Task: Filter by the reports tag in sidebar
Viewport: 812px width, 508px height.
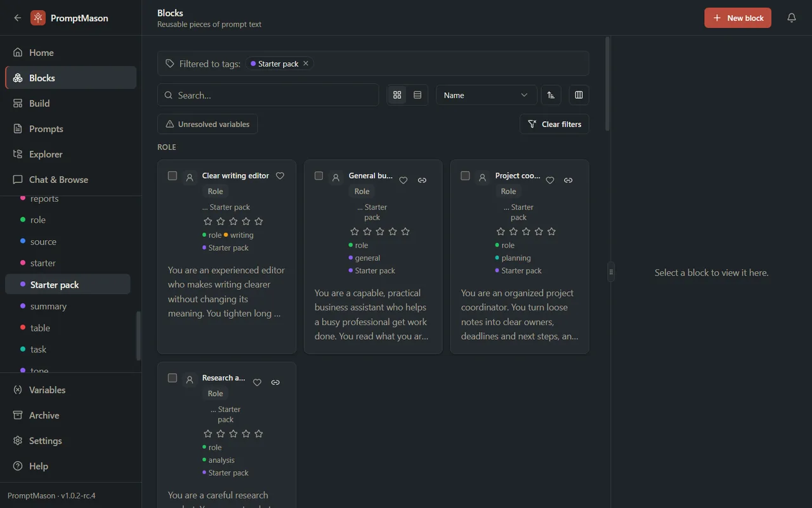Action: point(68,199)
